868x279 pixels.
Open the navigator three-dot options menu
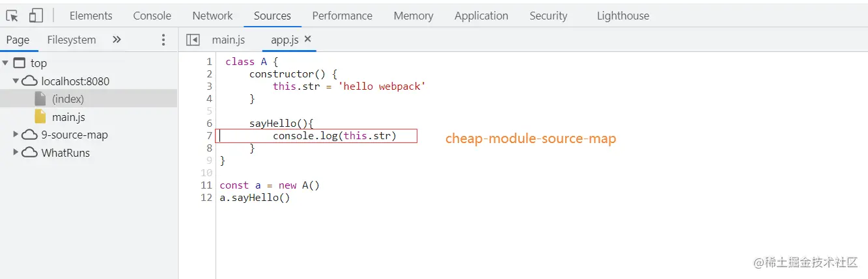pyautogui.click(x=163, y=40)
